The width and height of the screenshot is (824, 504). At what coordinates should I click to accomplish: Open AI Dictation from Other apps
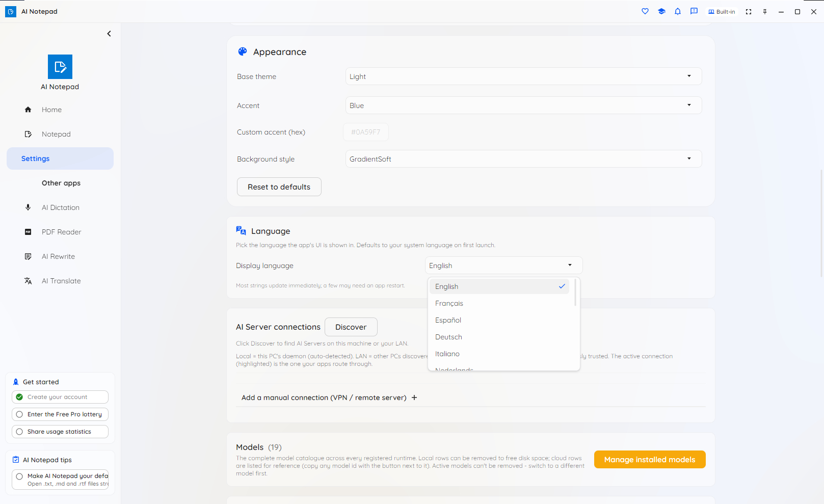tap(60, 207)
